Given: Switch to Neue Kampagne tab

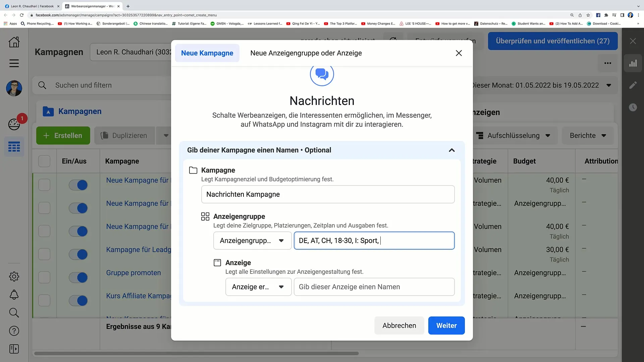Looking at the screenshot, I should click(207, 53).
